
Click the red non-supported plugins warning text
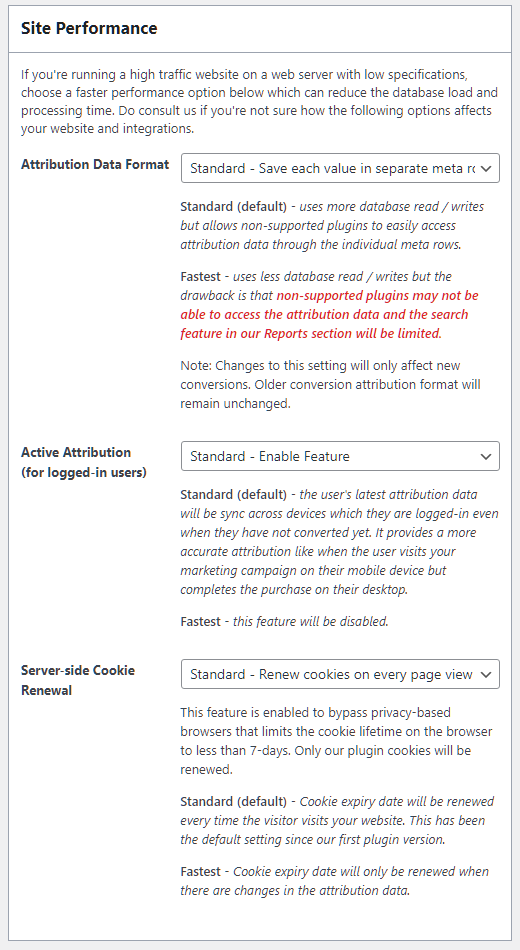pos(329,314)
